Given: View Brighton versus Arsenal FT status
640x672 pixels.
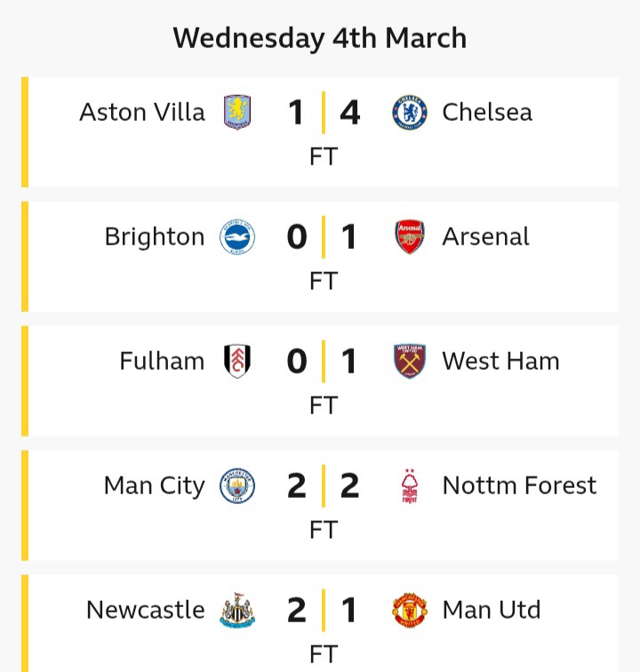Looking at the screenshot, I should [x=324, y=281].
